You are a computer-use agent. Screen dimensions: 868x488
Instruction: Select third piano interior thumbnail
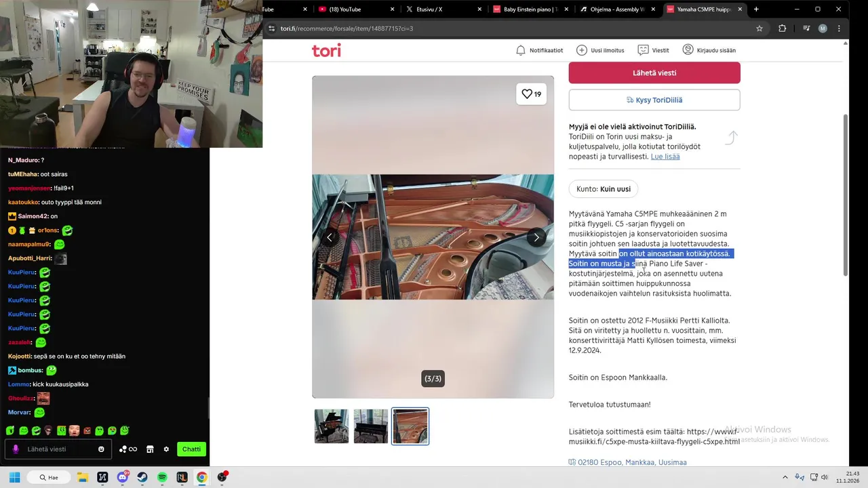[x=410, y=426]
